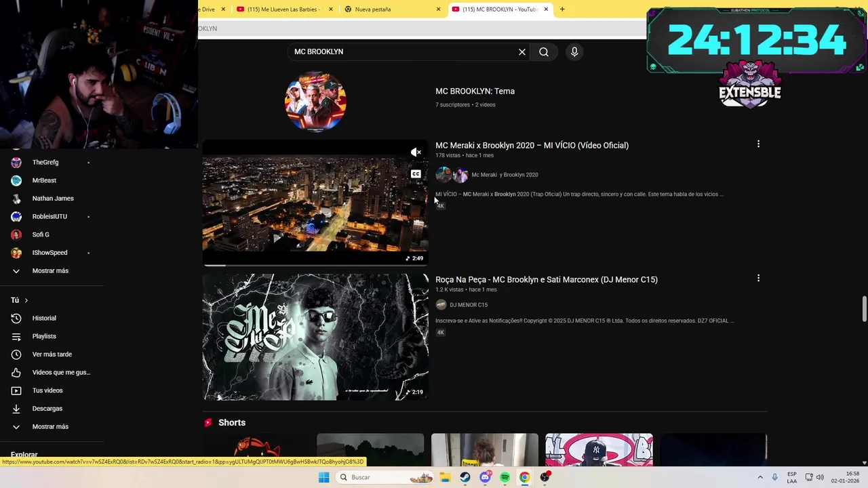868x488 pixels.
Task: Play the MI VÍCIO city night thumbnail
Action: coord(315,203)
